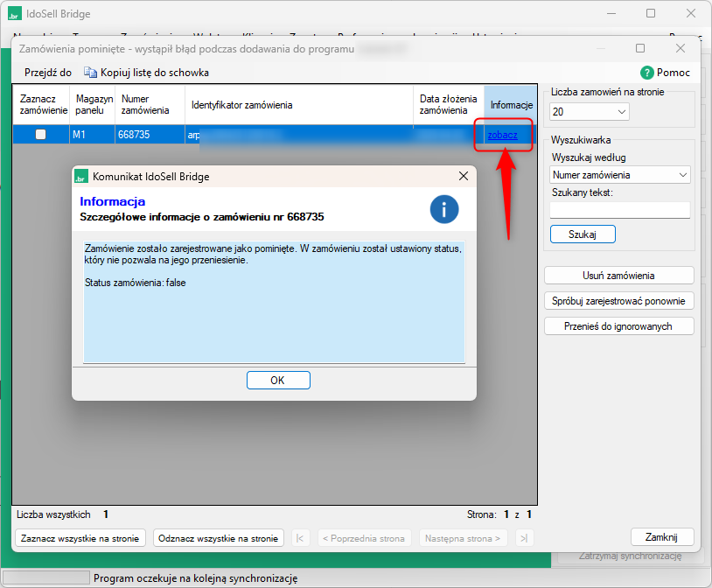Open the green Pomoc help icon
712x588 pixels.
[646, 73]
